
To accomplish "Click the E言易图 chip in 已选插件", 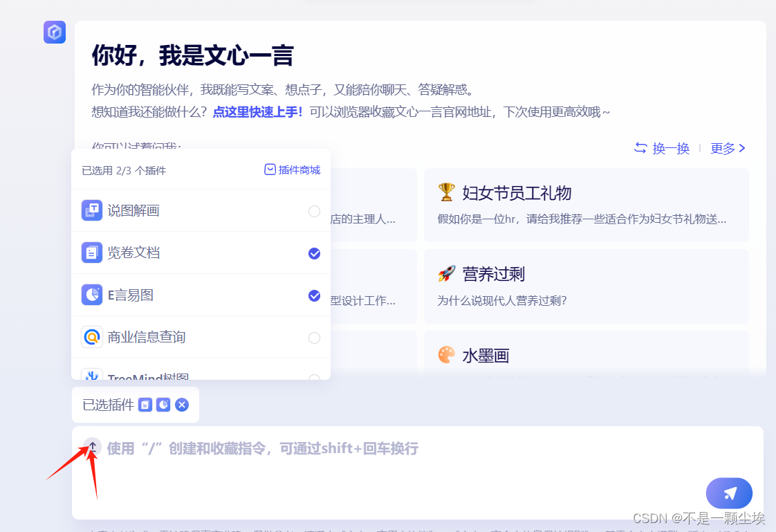I will pos(163,405).
